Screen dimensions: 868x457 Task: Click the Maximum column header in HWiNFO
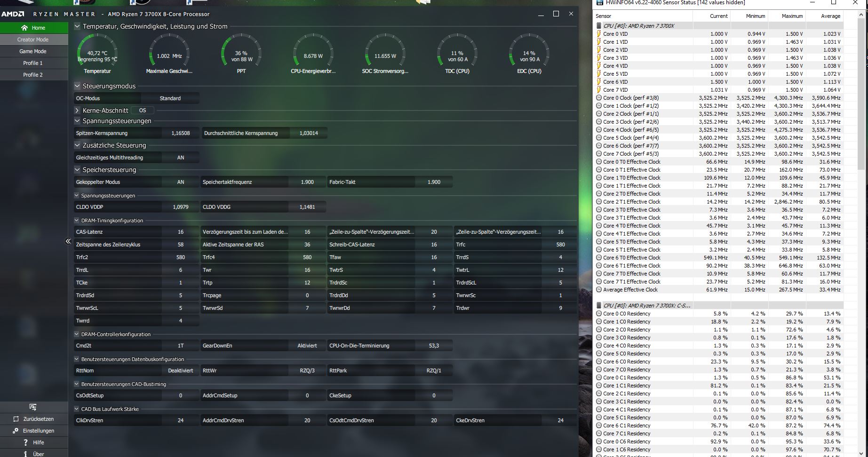(787, 16)
